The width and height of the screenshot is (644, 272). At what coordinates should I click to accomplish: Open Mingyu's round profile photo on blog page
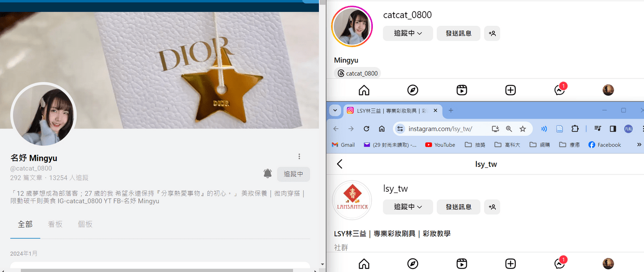pyautogui.click(x=43, y=115)
